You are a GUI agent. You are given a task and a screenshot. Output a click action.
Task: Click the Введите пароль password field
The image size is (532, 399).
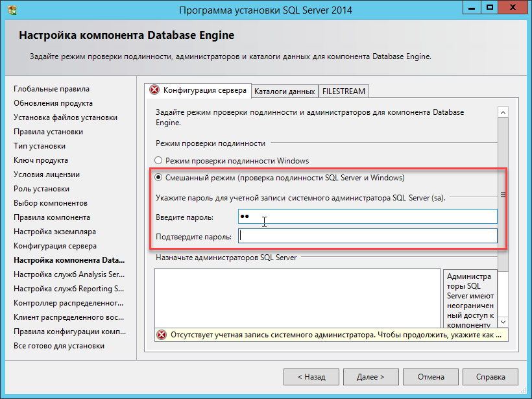pyautogui.click(x=367, y=216)
